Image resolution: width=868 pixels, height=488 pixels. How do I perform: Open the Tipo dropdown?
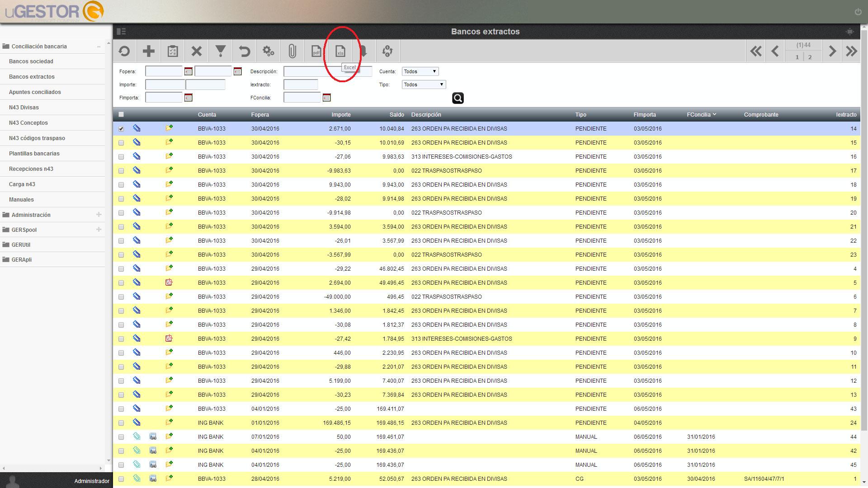pos(424,84)
